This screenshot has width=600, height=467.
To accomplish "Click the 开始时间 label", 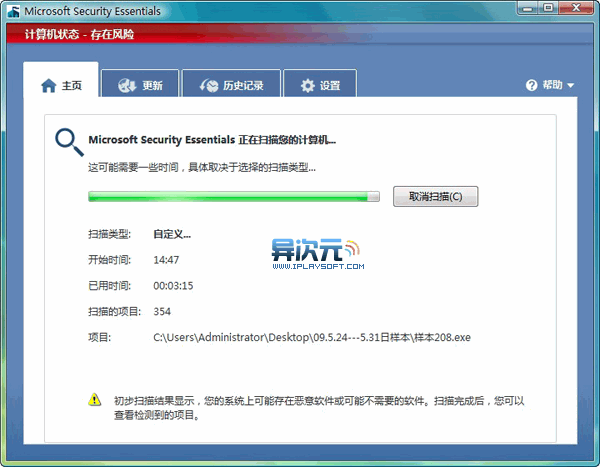I will (x=109, y=260).
